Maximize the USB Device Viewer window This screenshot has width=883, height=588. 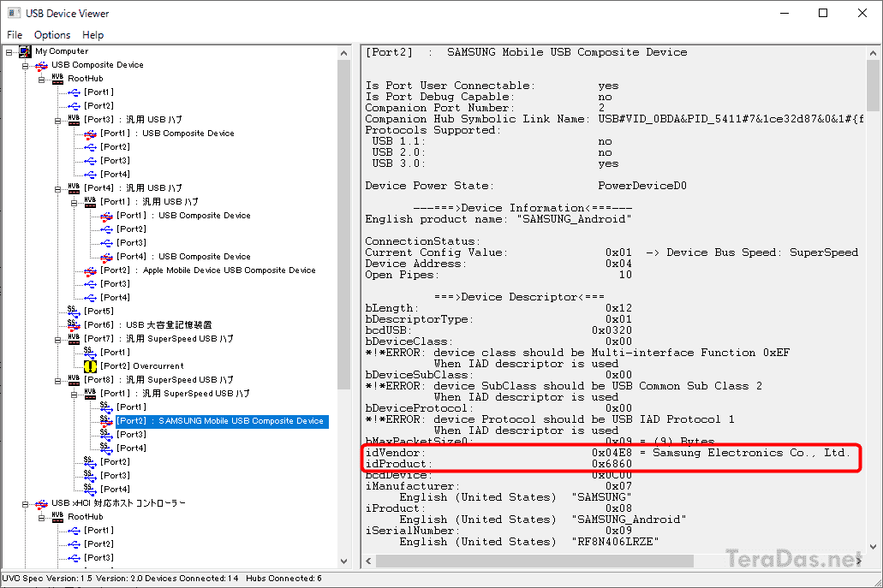[x=823, y=13]
